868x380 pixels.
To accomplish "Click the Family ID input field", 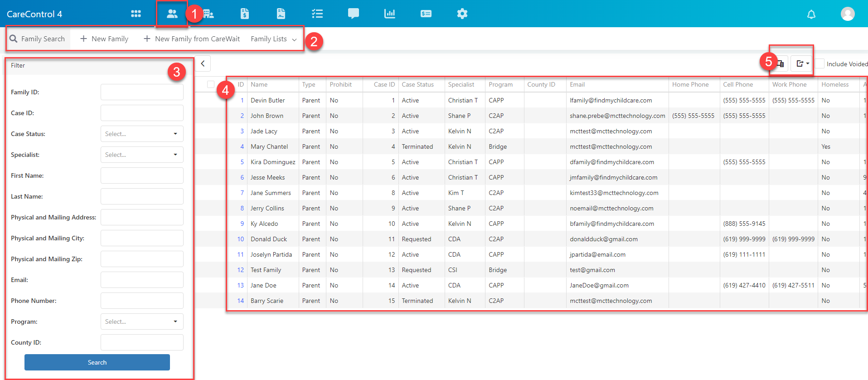I will (142, 92).
